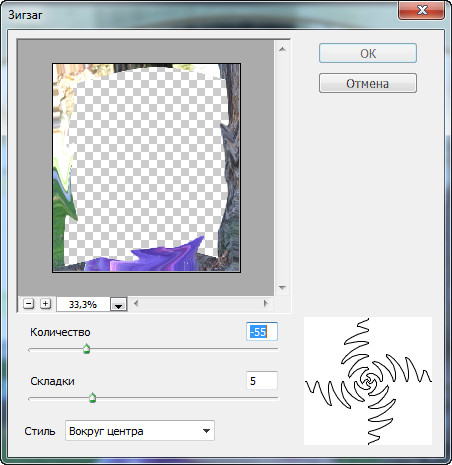Click the 33,3% zoom value field
Viewport: 452px width, 465px height.
point(83,304)
